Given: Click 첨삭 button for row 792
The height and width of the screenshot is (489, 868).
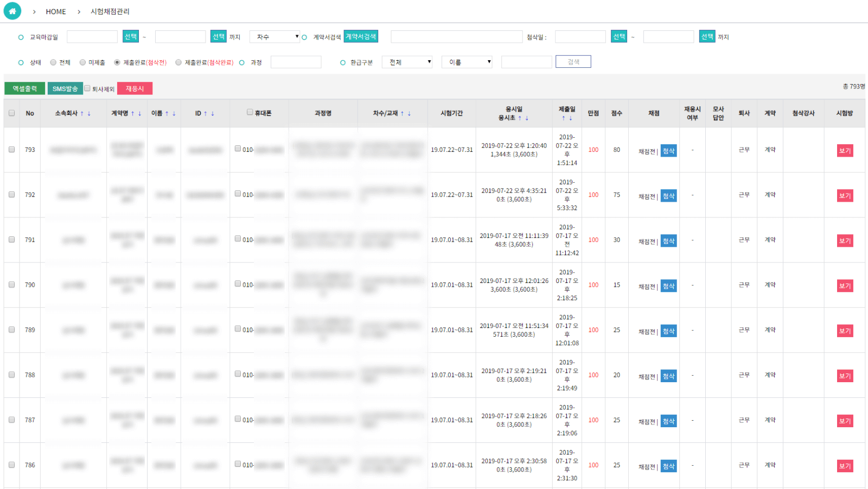Looking at the screenshot, I should click(669, 196).
